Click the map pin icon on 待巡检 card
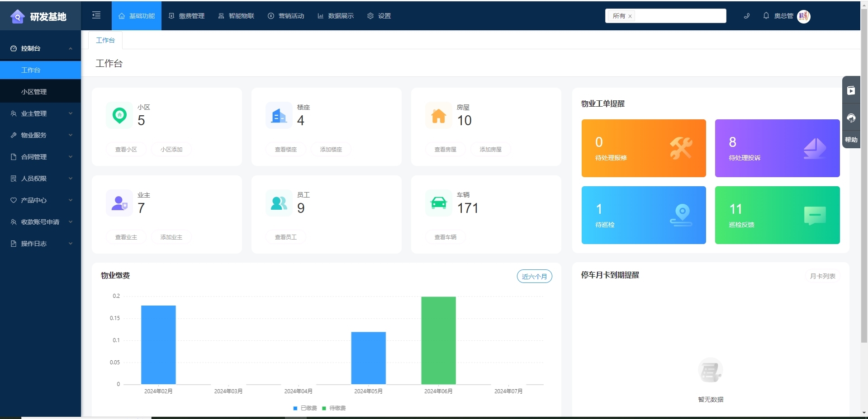The height and width of the screenshot is (419, 868). [x=681, y=215]
